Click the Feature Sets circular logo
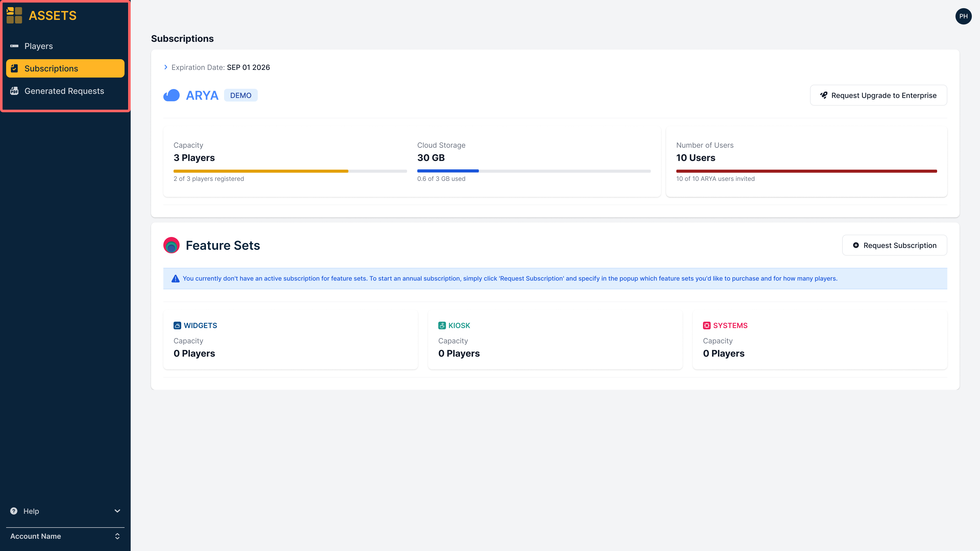This screenshot has width=980, height=551. click(x=171, y=245)
